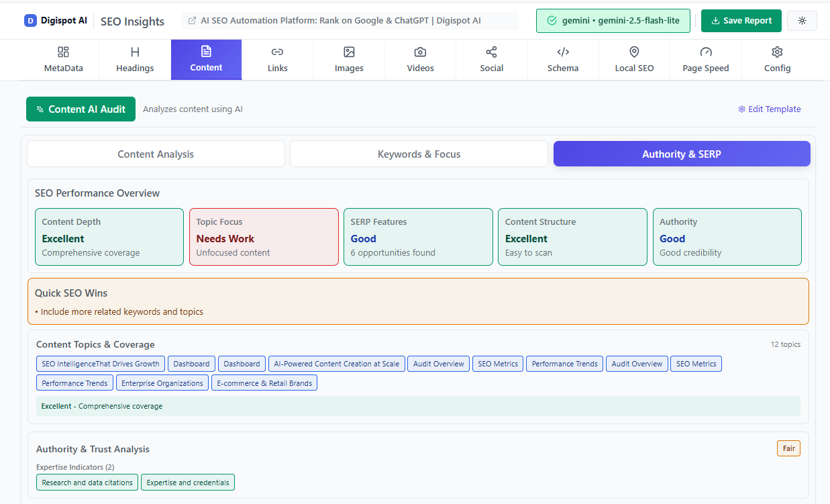Click the "12 topics" count label
Screen dimensions: 830x504
pyautogui.click(x=785, y=344)
